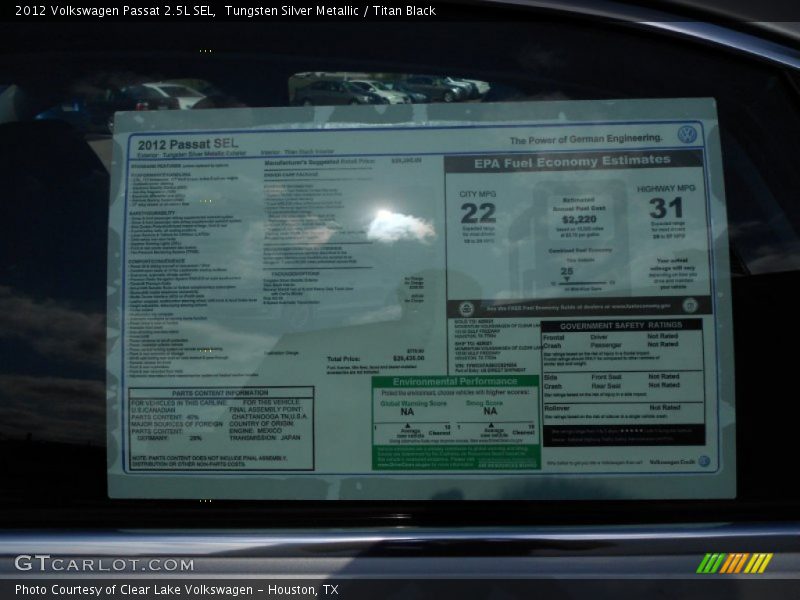Click the combined fuel economy scale under 25
This screenshot has height=600, width=800.
[x=582, y=283]
